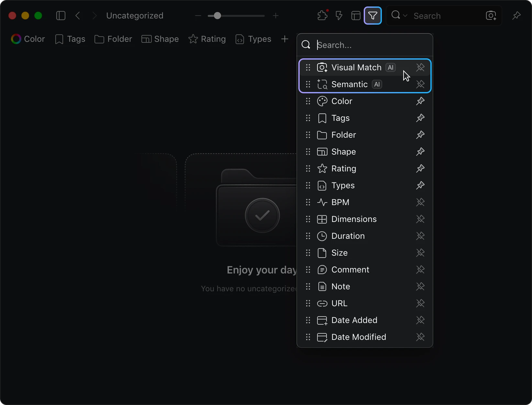Viewport: 532px width, 405px height.
Task: Toggle the sidebar panel icon
Action: click(61, 16)
